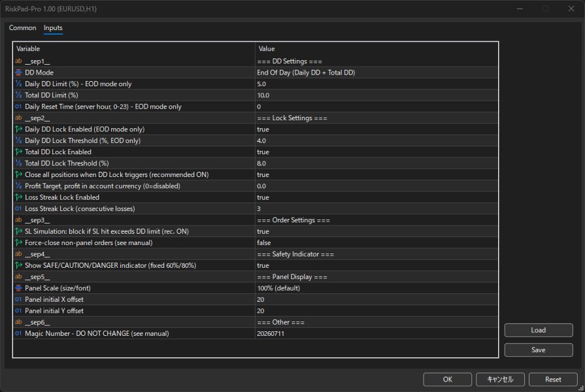Toggle the Total DD Lock Enabled true value
Viewport: 585px width, 392px height.
[x=376, y=152]
